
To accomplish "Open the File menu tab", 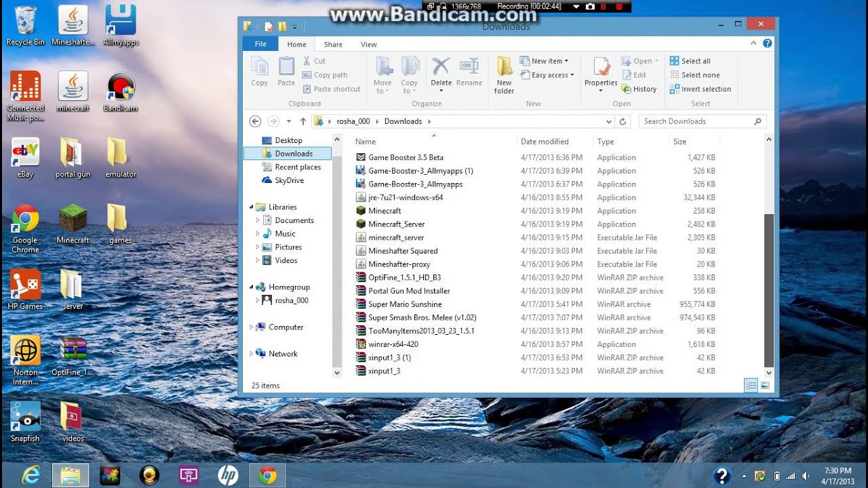I will click(260, 44).
